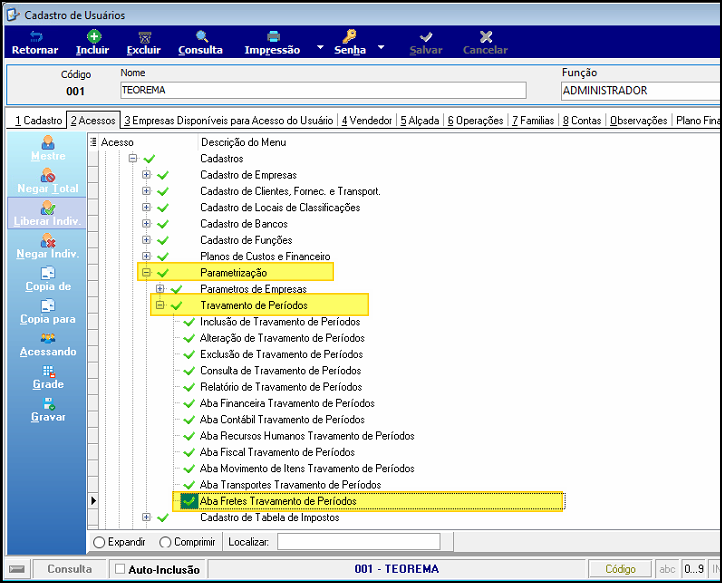Image resolution: width=722 pixels, height=583 pixels.
Task: Expand Cadastro de Funções node
Action: coord(146,240)
